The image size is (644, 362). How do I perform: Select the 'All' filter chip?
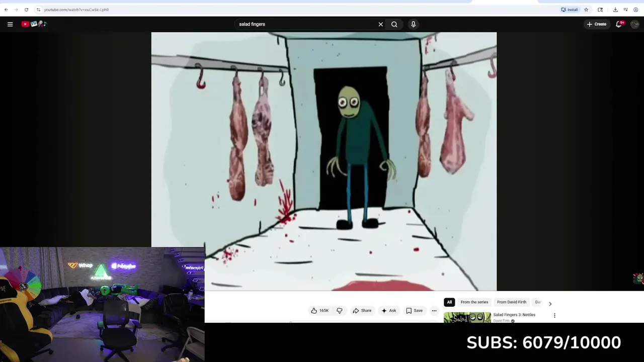[x=449, y=302]
